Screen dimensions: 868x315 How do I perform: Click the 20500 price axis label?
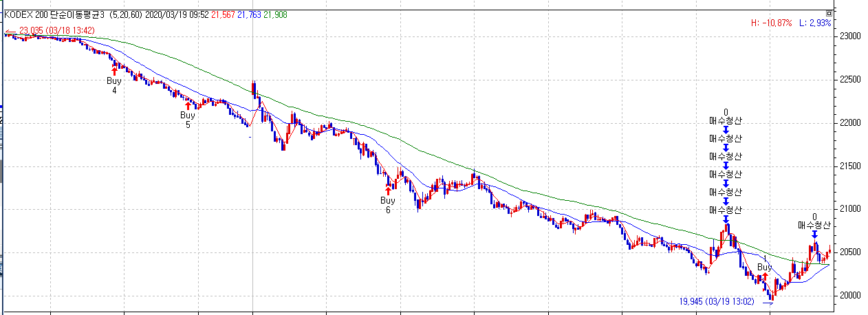tap(849, 252)
